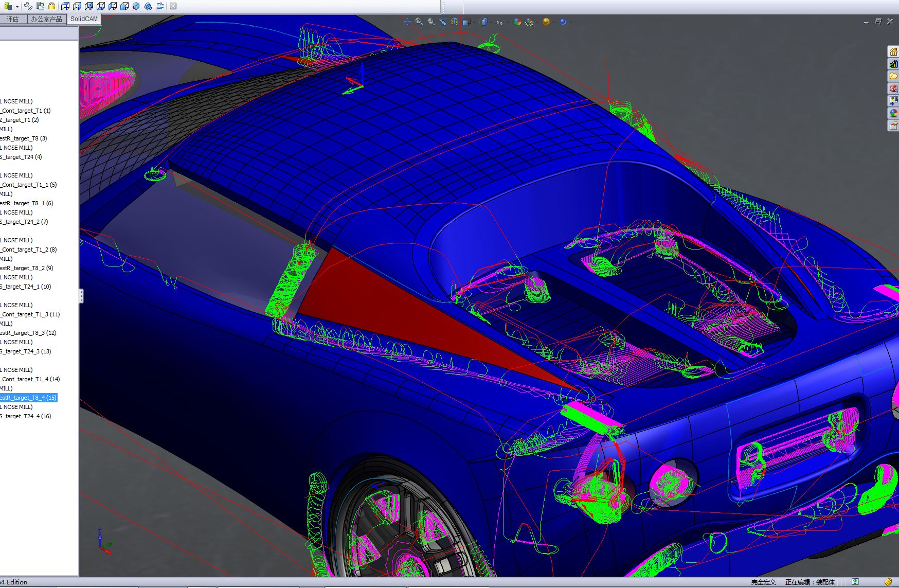Select the first standard view cube icon

point(65,6)
